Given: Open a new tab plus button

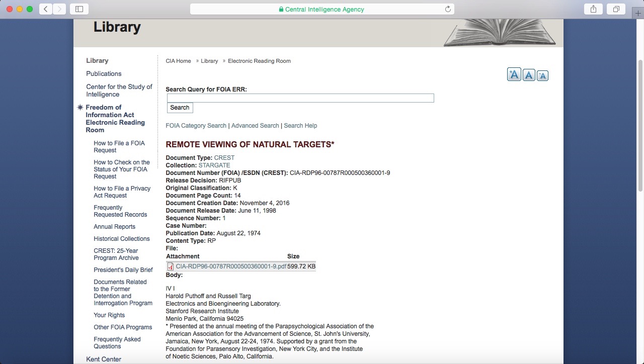Looking at the screenshot, I should [638, 14].
